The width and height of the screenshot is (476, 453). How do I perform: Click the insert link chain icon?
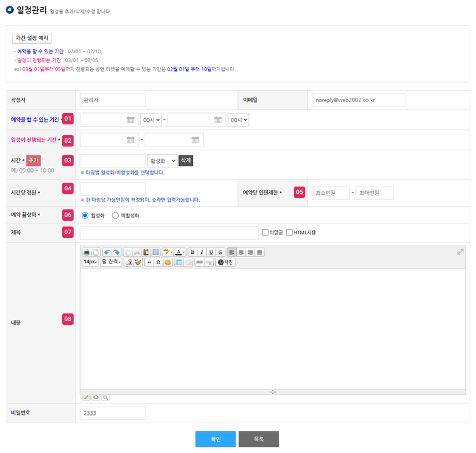(x=199, y=262)
